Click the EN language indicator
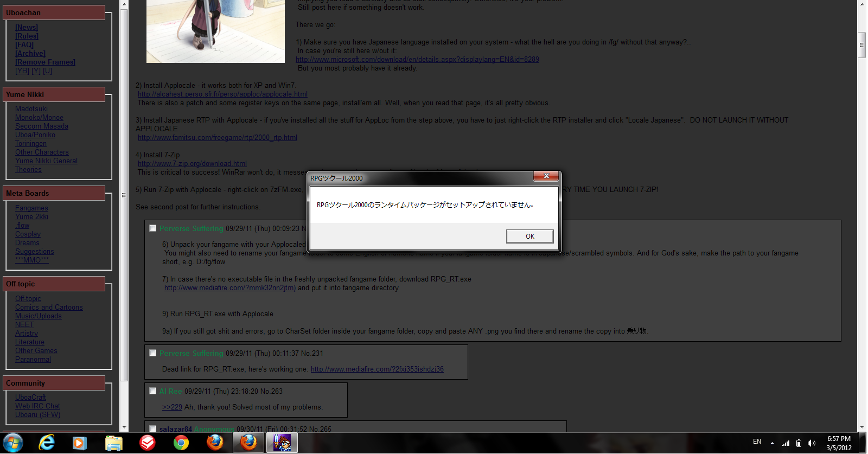Screen dimensions: 868x454 click(757, 442)
